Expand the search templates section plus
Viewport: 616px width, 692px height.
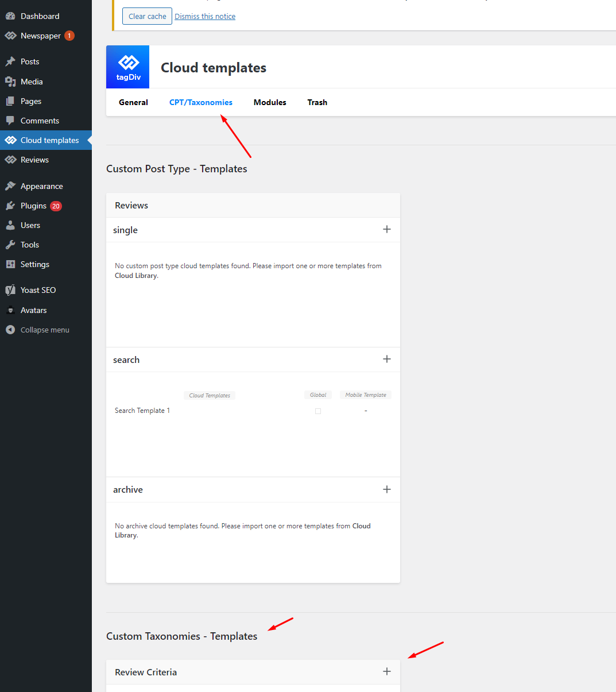(x=387, y=359)
